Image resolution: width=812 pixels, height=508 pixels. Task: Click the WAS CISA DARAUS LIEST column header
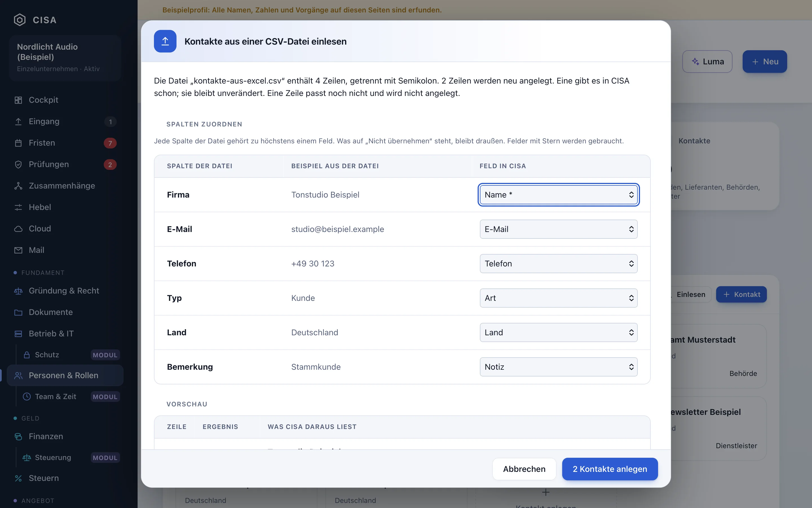[x=312, y=427]
